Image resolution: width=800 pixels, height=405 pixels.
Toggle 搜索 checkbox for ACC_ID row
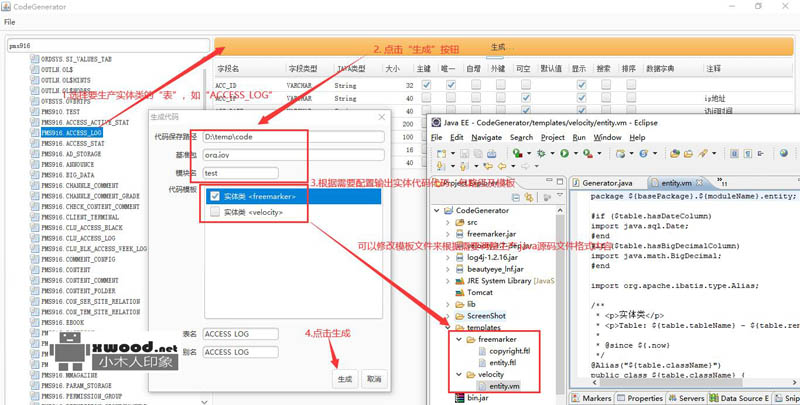(606, 85)
